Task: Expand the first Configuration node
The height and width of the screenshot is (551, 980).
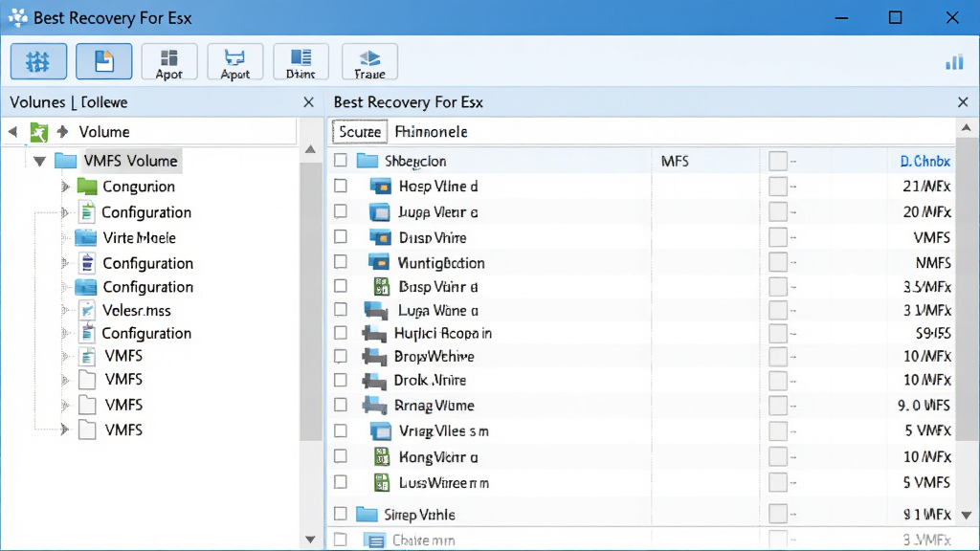Action: [x=65, y=212]
